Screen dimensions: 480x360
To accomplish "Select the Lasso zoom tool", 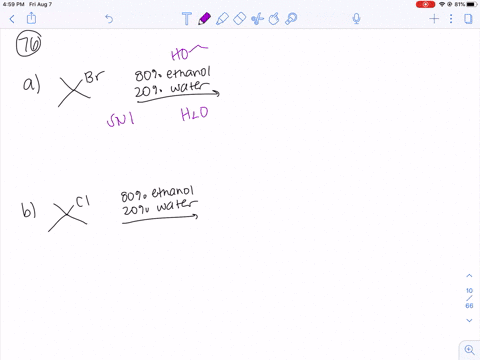I will pyautogui.click(x=291, y=19).
